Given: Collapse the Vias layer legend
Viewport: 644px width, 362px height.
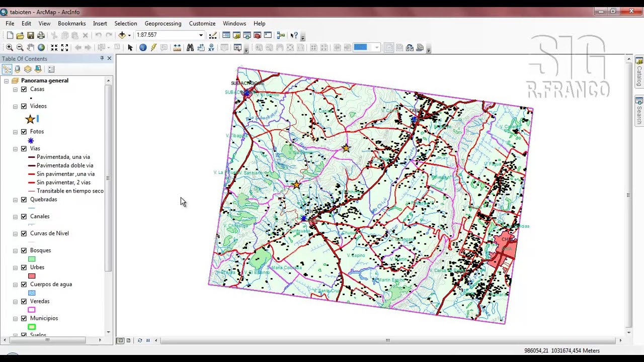Looking at the screenshot, I should point(16,149).
